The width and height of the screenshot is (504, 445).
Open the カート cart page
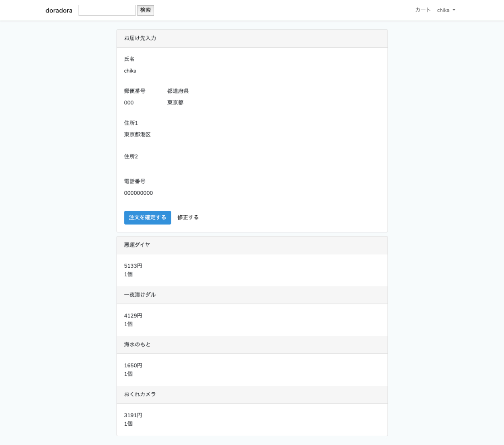(x=423, y=10)
